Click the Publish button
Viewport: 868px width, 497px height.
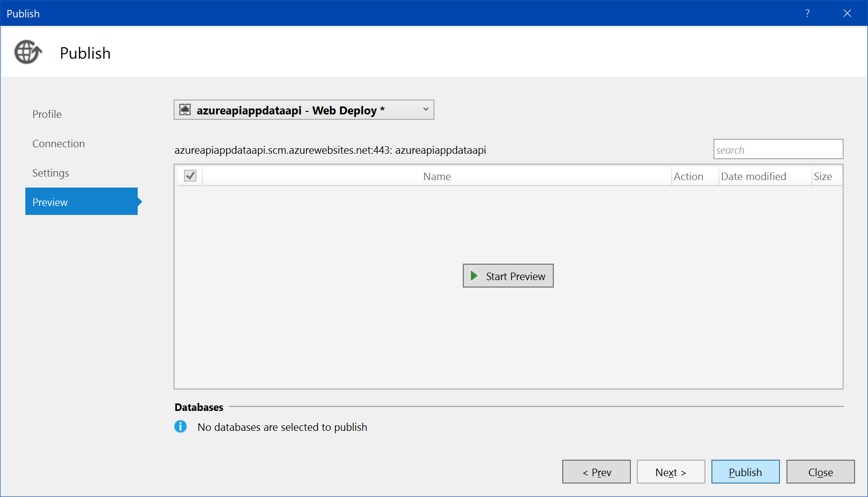point(745,472)
